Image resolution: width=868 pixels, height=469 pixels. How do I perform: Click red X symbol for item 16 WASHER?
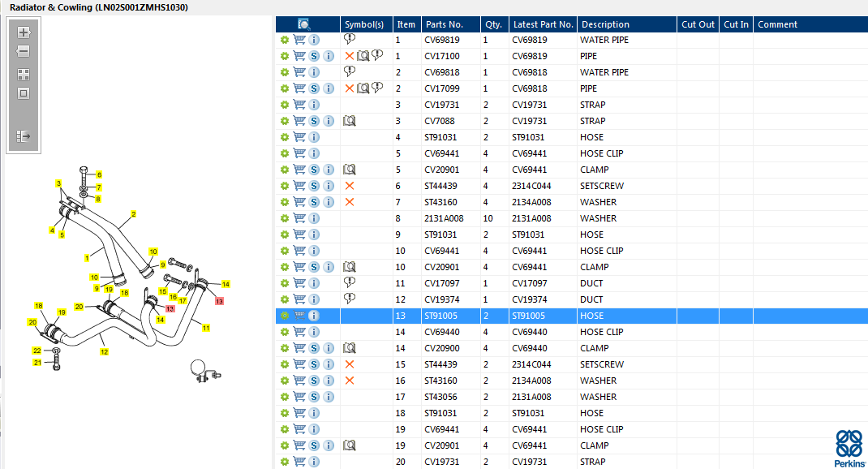click(x=350, y=381)
